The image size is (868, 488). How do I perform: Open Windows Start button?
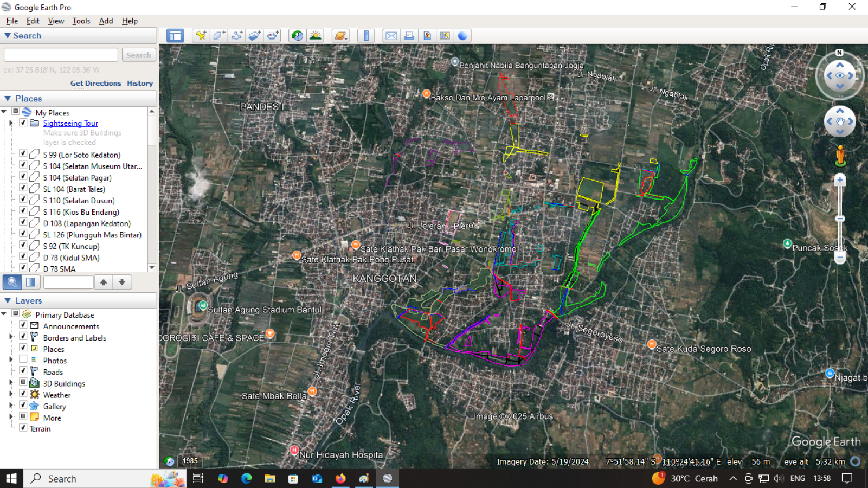pos(11,478)
